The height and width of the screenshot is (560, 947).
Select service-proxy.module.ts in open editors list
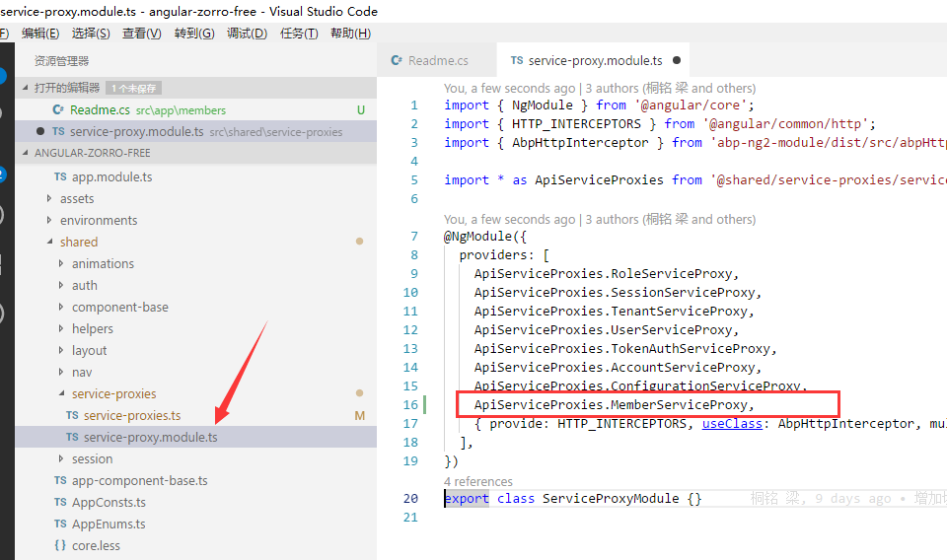click(195, 131)
